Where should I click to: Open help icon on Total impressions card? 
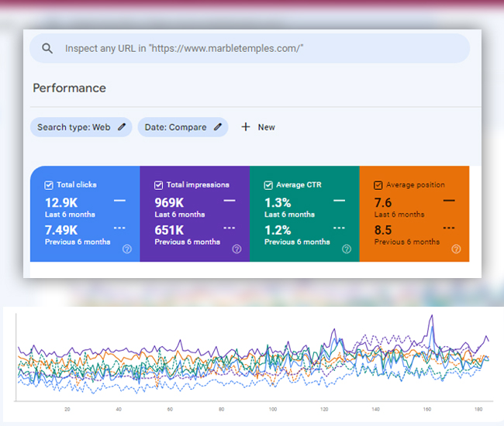pyautogui.click(x=236, y=249)
